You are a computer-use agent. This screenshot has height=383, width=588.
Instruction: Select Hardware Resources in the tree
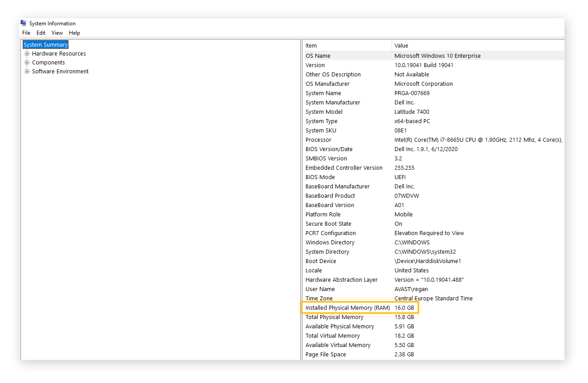pos(59,53)
